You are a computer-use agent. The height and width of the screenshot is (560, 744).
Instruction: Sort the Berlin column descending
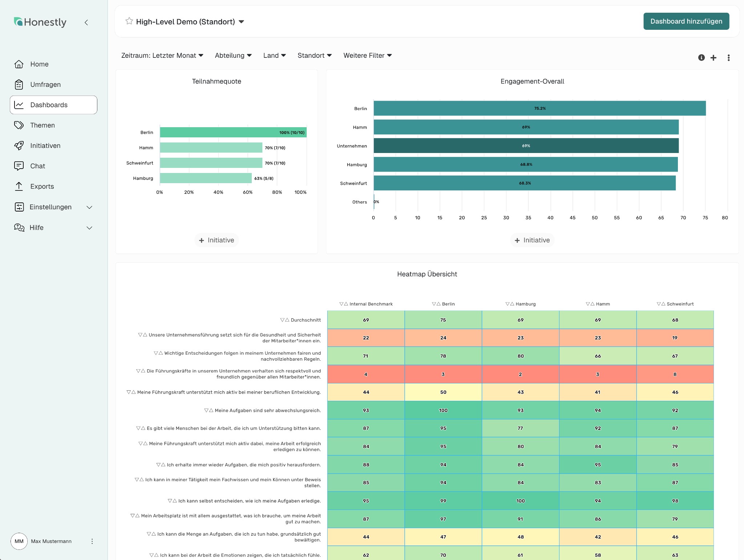[x=433, y=304]
